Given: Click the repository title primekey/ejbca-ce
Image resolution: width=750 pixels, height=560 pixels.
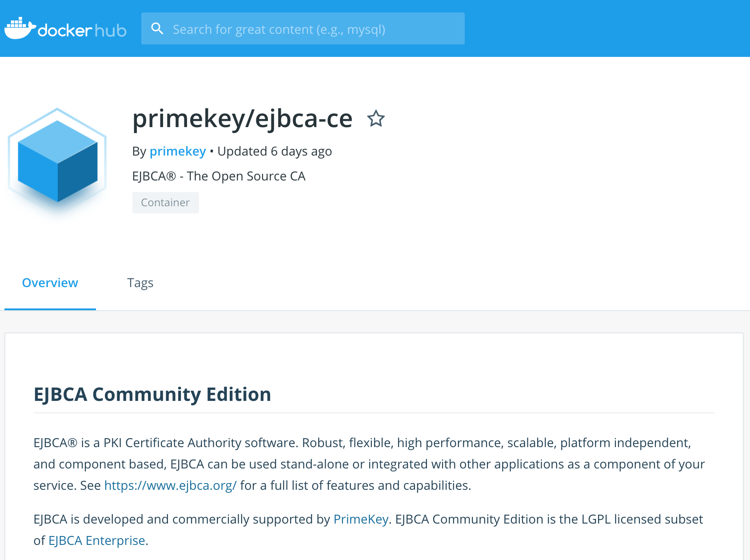Looking at the screenshot, I should (x=242, y=118).
